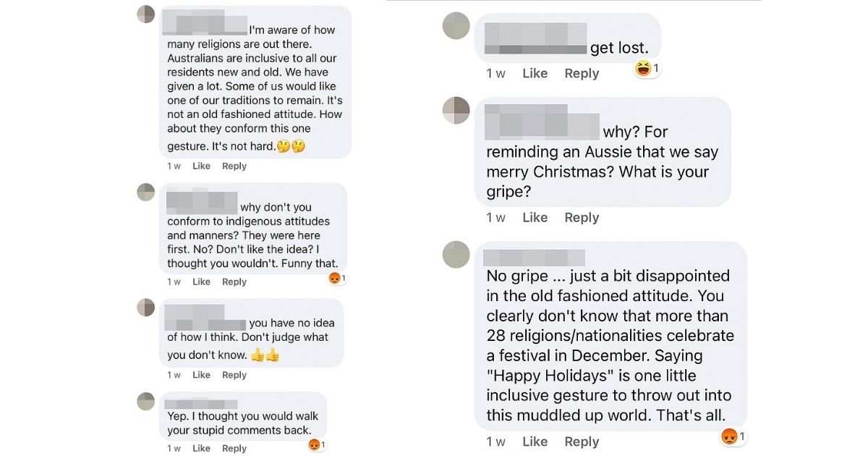This screenshot has height=456, width=868.
Task: Open avatar beside "get lost." comment
Action: (456, 26)
